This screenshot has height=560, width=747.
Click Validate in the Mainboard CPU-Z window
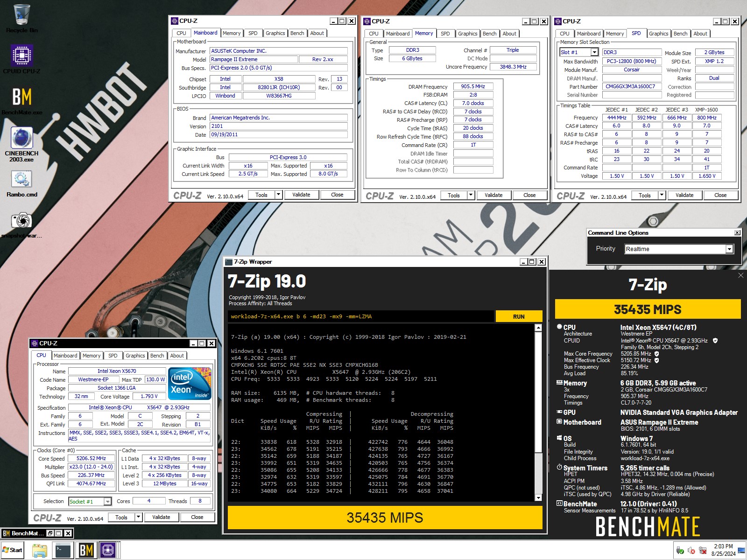(301, 195)
